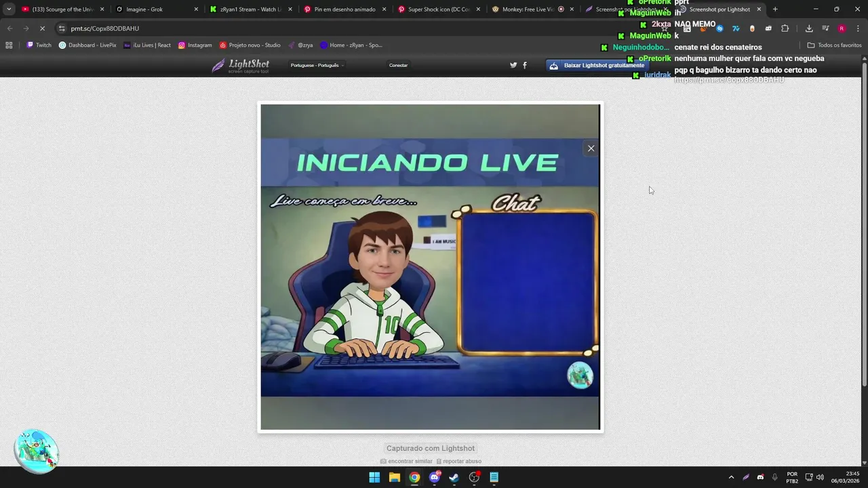The height and width of the screenshot is (488, 868).
Task: Click the Conectar link
Action: (x=398, y=66)
